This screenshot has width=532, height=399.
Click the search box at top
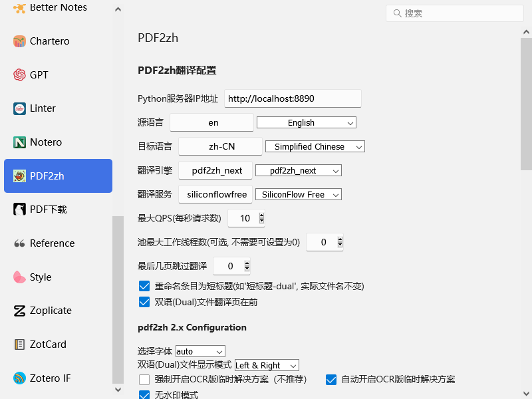point(455,13)
